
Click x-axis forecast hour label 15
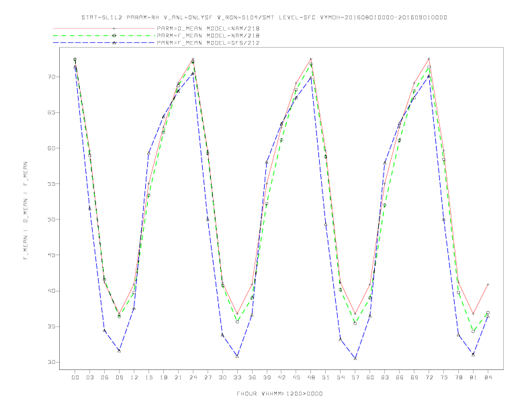(148, 377)
